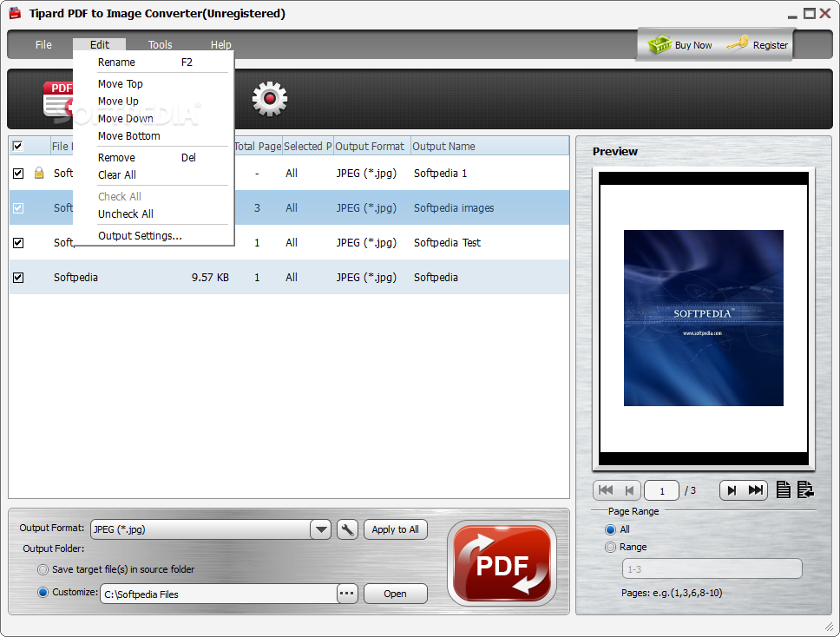The image size is (840, 637).
Task: Browse output folder with the ... button
Action: point(347,594)
